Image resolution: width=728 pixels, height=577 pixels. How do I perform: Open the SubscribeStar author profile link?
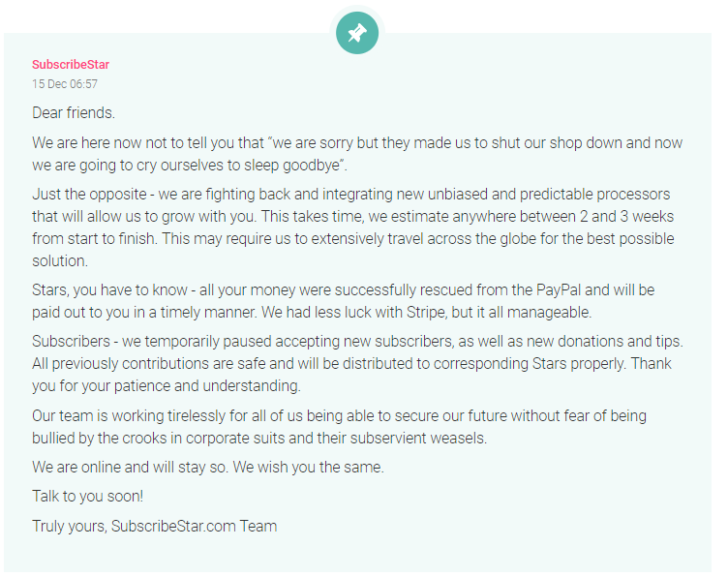point(71,65)
